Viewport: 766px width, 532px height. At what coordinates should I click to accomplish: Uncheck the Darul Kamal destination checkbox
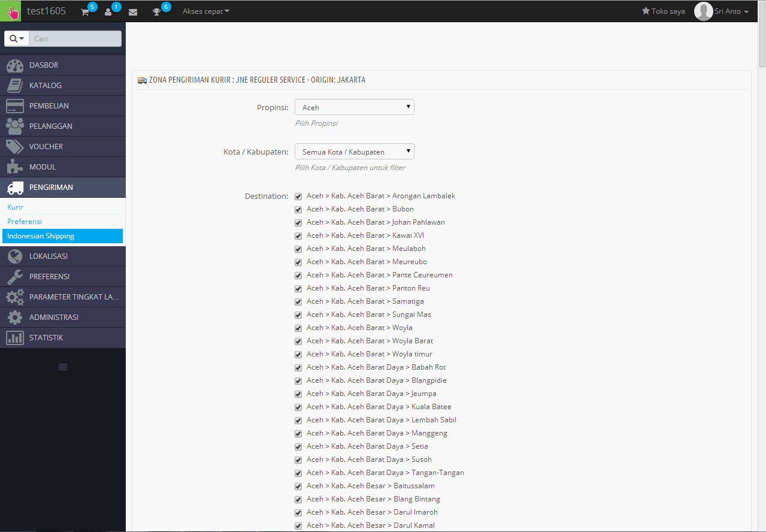298,526
